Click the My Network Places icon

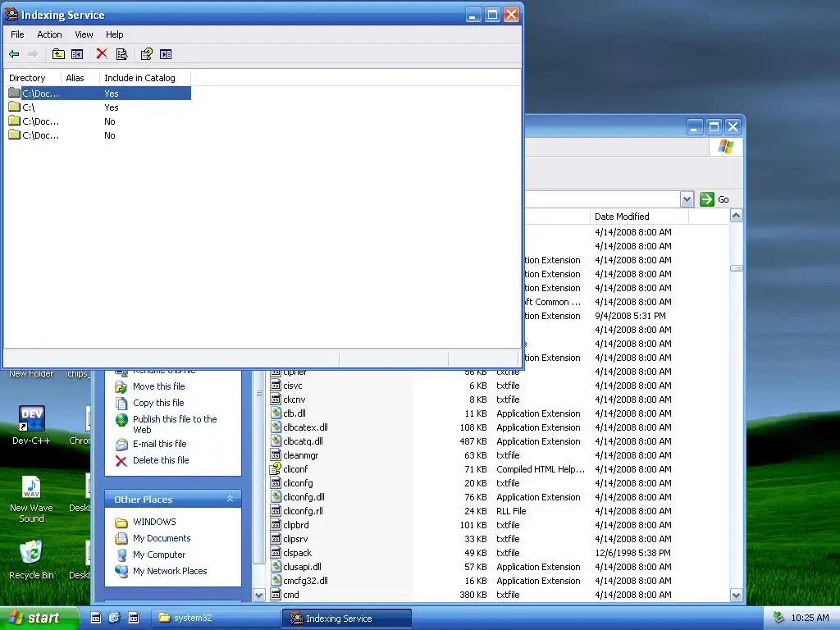point(121,571)
